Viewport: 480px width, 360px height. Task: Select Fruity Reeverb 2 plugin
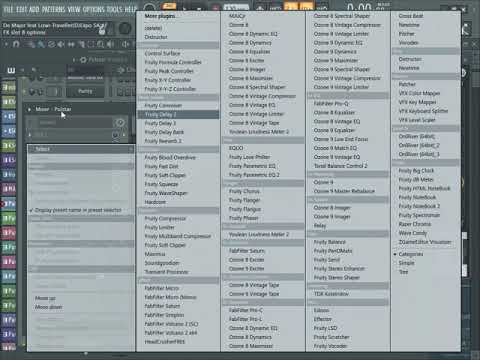(x=163, y=141)
